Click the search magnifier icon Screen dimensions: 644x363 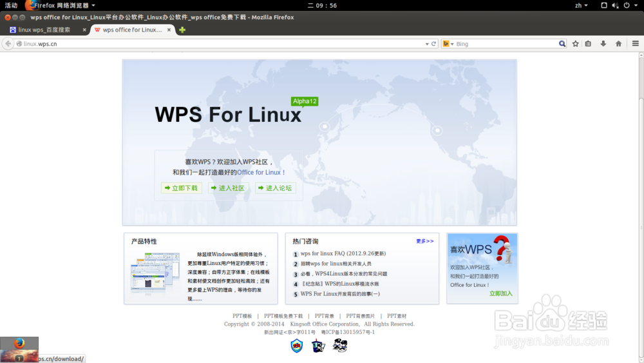click(562, 44)
